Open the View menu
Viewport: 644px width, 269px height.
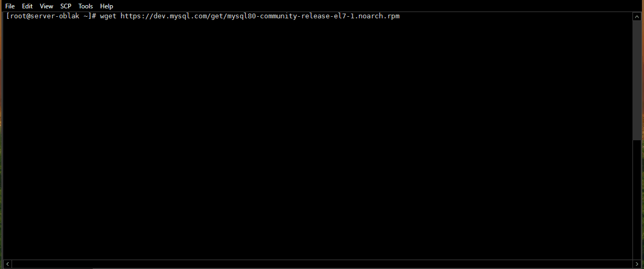click(x=47, y=6)
